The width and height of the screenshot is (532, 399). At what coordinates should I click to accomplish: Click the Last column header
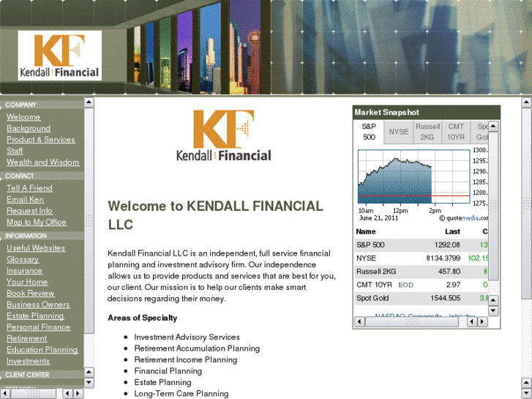(x=453, y=231)
